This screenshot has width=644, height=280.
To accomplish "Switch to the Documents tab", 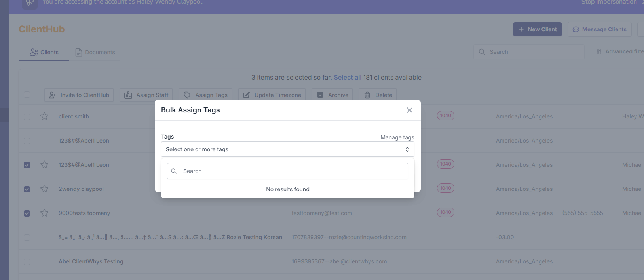I will 95,52.
